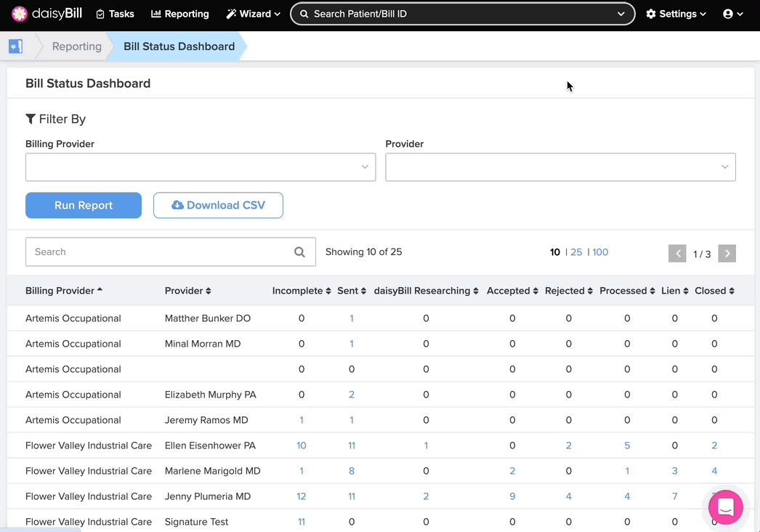Sort by Provider column

point(188,291)
